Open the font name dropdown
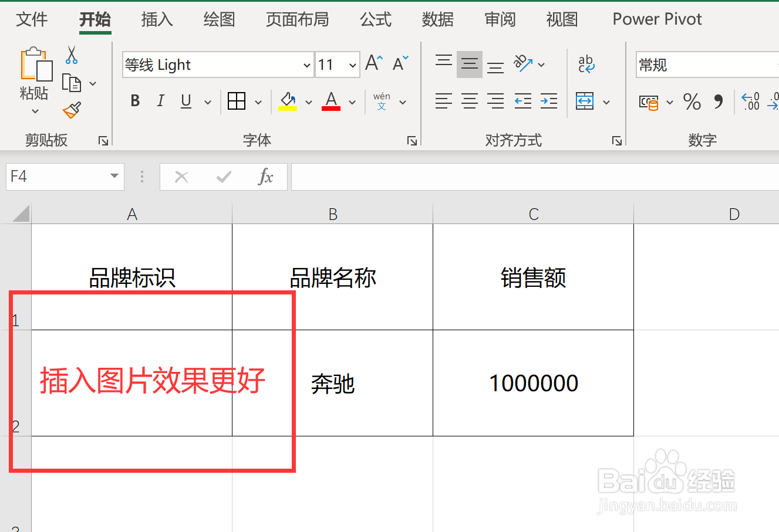Image resolution: width=779 pixels, height=532 pixels. (x=306, y=65)
